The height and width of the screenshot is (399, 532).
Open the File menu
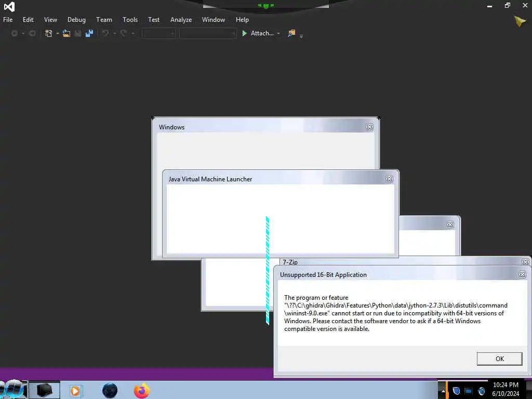(8, 20)
